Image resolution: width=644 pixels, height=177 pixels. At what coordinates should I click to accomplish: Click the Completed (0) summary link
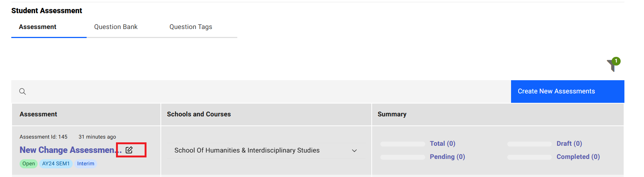click(x=578, y=157)
